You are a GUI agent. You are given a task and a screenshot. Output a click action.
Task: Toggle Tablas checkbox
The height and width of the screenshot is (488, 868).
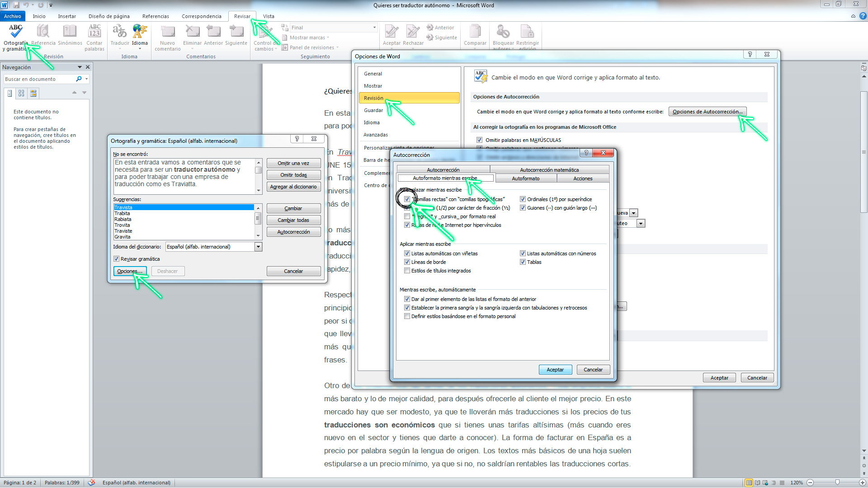click(523, 262)
